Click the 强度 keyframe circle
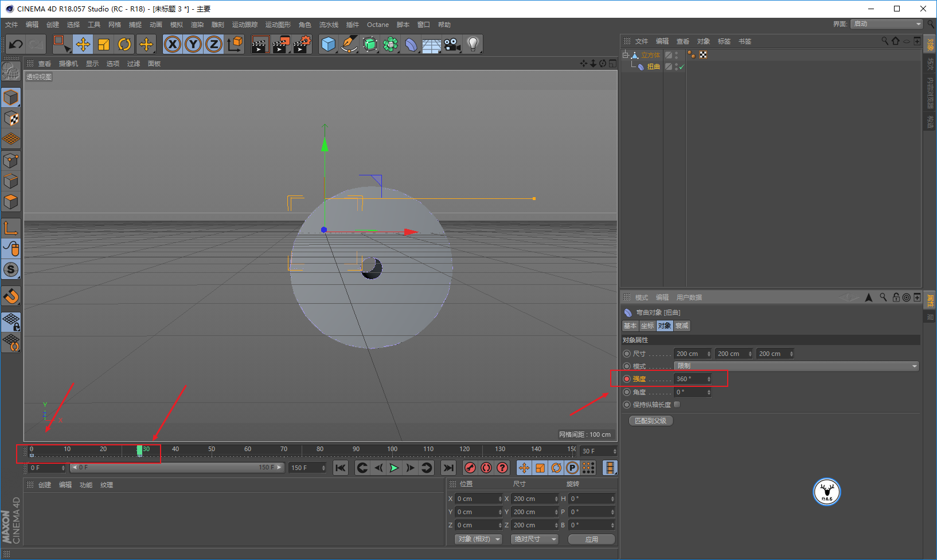This screenshot has height=560, width=937. tap(627, 379)
